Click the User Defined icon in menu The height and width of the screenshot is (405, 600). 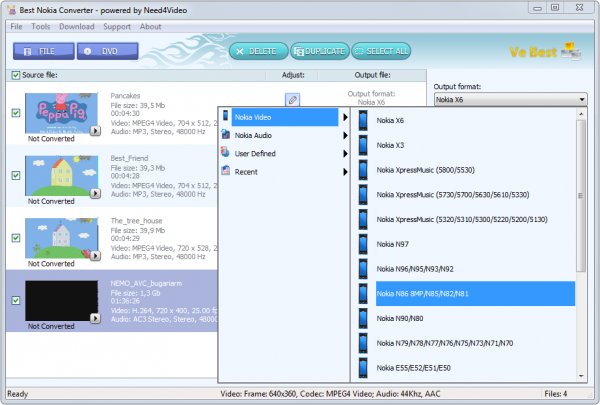[x=225, y=152]
